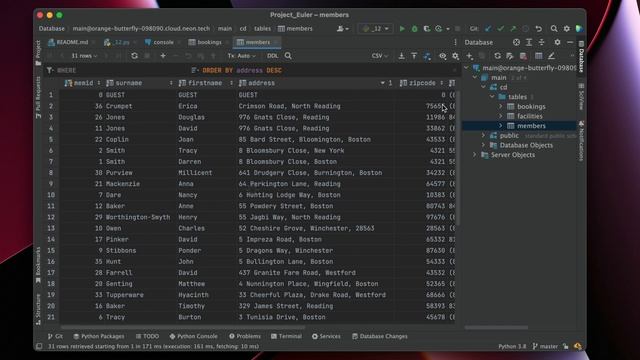
Task: Commit changes with Git checkmark
Action: (x=500, y=29)
